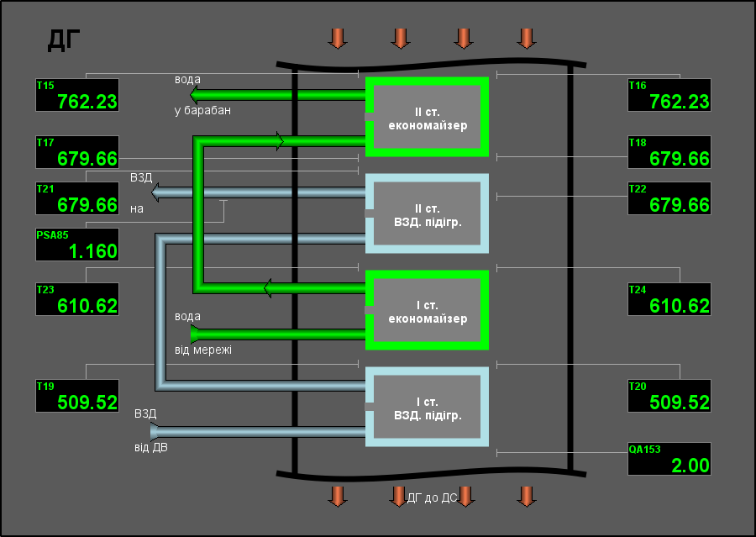The height and width of the screenshot is (537, 756).
Task: Open the T22 readout showing 679.66
Action: coord(669,198)
